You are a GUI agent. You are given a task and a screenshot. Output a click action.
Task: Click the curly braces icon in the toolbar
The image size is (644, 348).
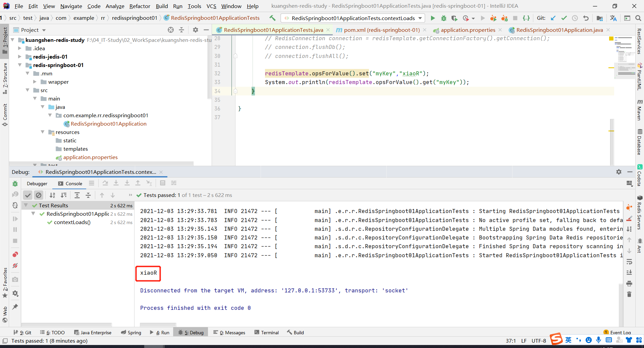(x=526, y=18)
